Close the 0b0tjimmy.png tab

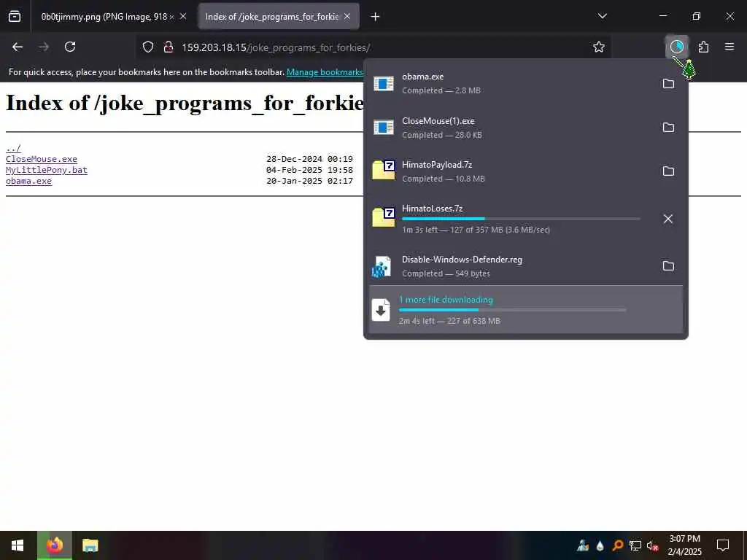pyautogui.click(x=183, y=17)
